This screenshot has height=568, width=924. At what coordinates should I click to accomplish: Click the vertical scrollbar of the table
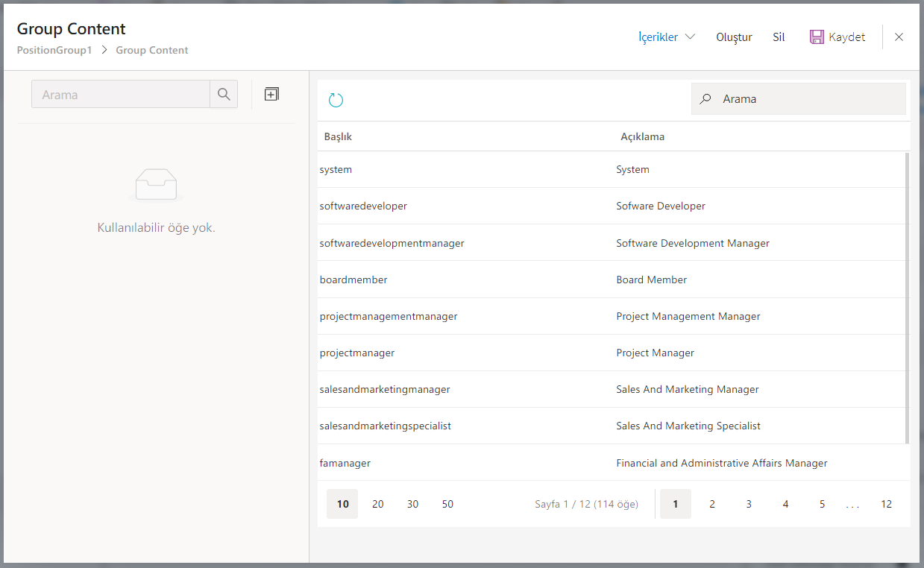coord(907,298)
